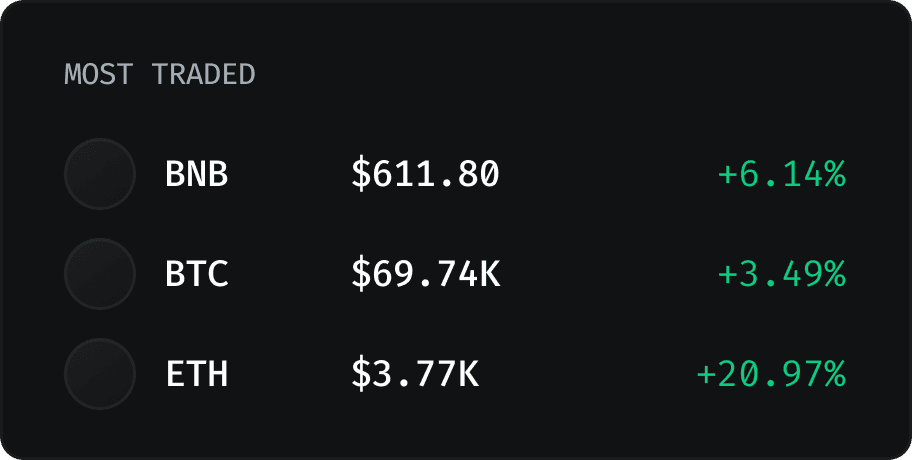The height and width of the screenshot is (460, 912).
Task: Click BTC's +3.49% change value
Action: [x=782, y=275]
